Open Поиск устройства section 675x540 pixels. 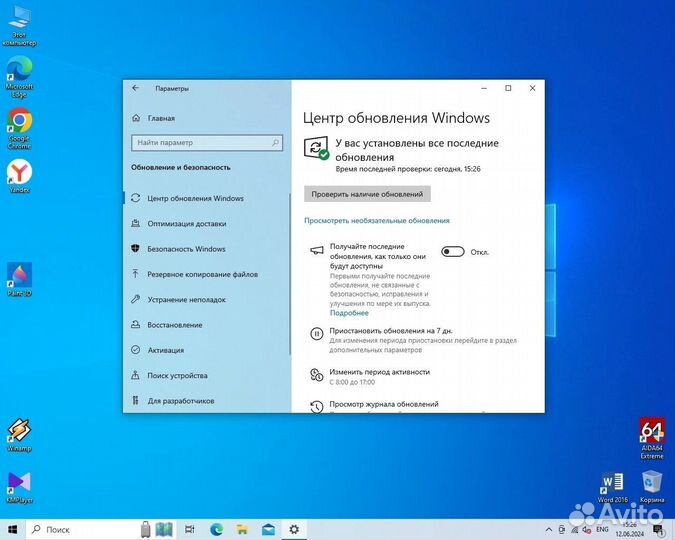(177, 375)
